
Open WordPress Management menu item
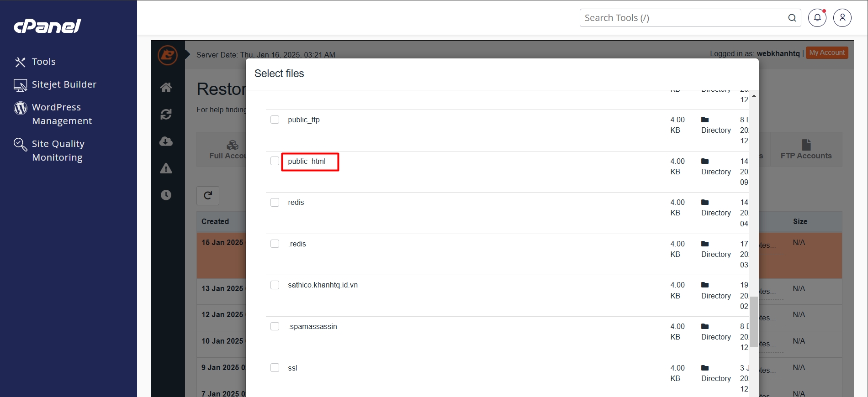[x=62, y=114]
